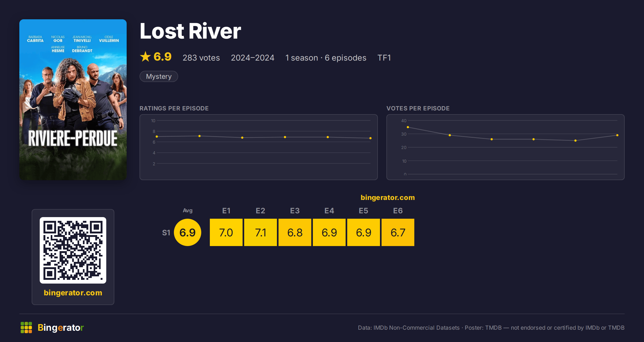
Task: Follow the bingerator.com link under QR code
Action: click(x=73, y=293)
